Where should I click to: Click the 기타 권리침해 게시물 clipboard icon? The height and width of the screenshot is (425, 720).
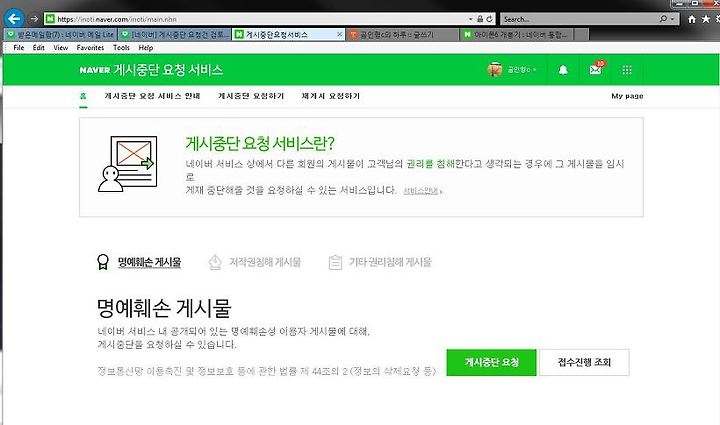335,263
